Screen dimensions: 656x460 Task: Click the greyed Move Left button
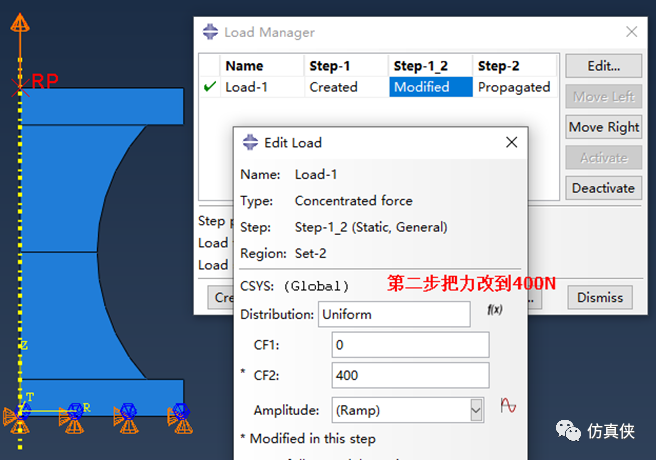[x=603, y=97]
